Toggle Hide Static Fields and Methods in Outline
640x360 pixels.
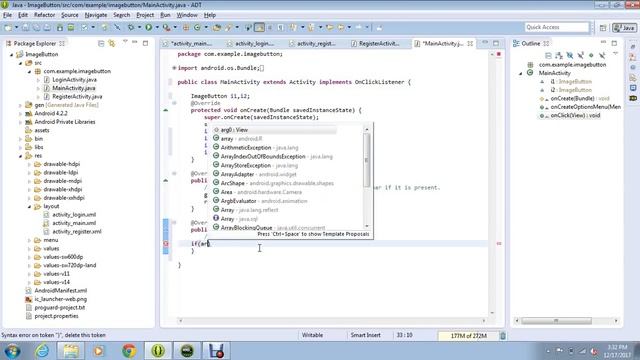tap(580, 56)
